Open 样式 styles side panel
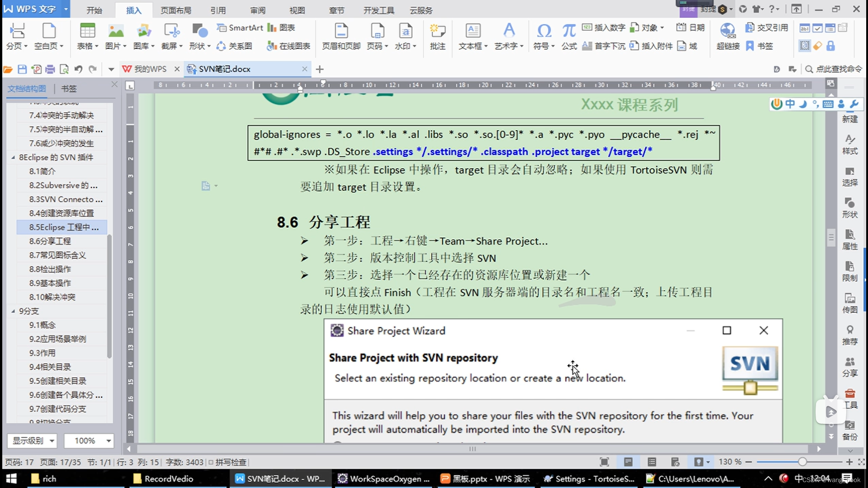 (850, 144)
